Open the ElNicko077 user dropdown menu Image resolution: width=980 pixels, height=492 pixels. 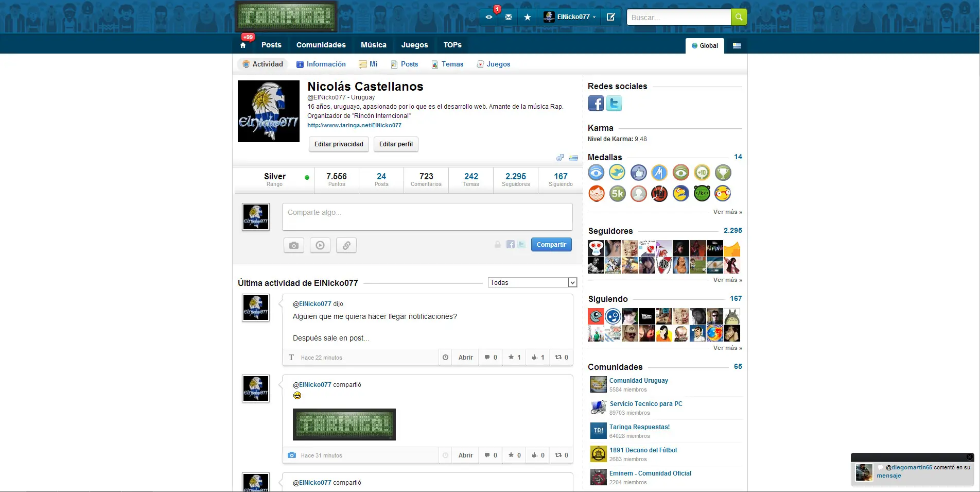tap(569, 17)
